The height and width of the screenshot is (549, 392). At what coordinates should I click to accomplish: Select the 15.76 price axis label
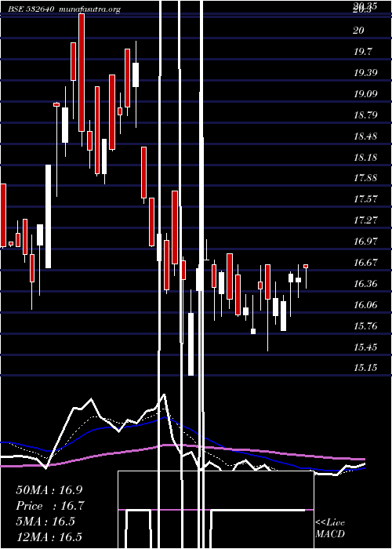coord(365,326)
